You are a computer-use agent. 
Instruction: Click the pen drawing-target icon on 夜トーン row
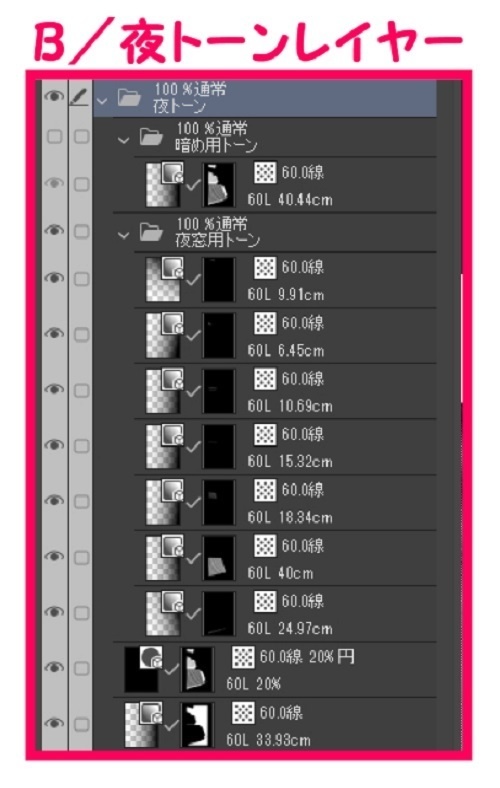80,97
